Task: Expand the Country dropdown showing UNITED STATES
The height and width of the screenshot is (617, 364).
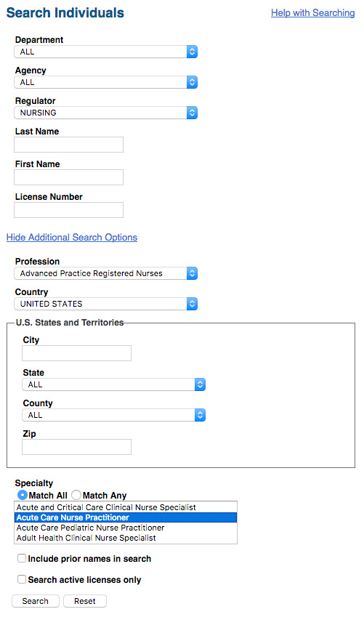Action: click(x=105, y=304)
